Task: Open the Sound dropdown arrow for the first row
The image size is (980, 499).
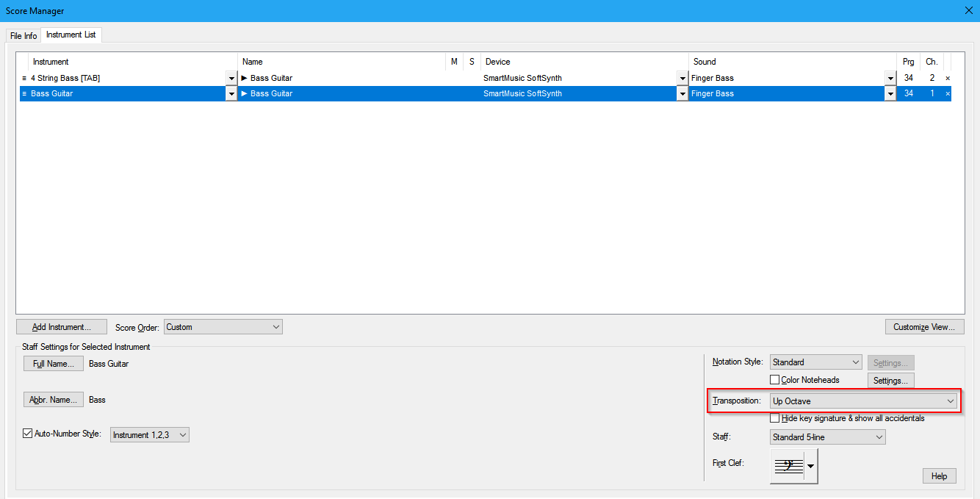Action: [x=890, y=79]
